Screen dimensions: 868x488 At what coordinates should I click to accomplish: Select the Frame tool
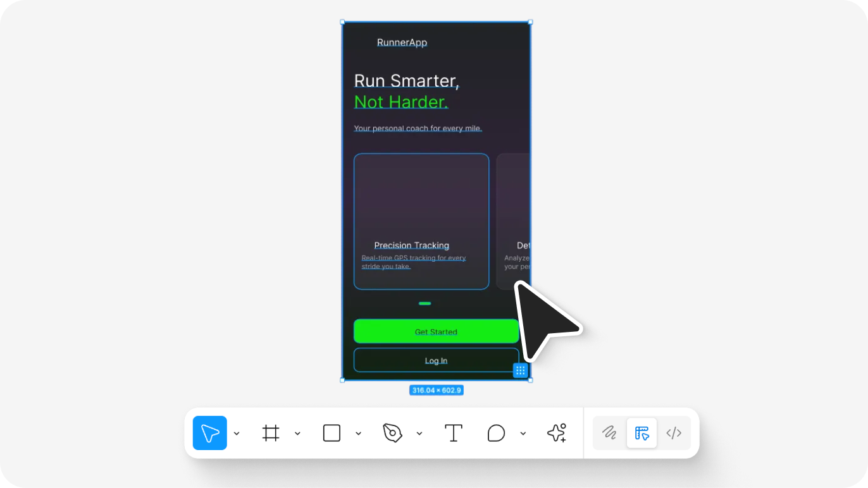tap(271, 433)
